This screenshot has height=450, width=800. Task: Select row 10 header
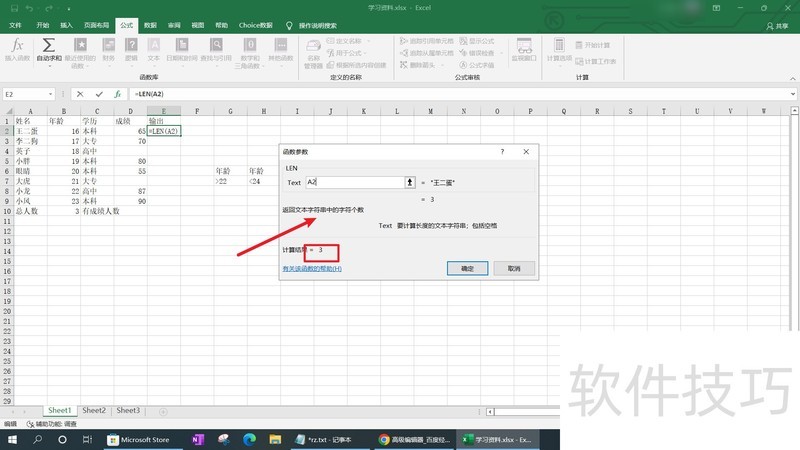click(x=7, y=211)
